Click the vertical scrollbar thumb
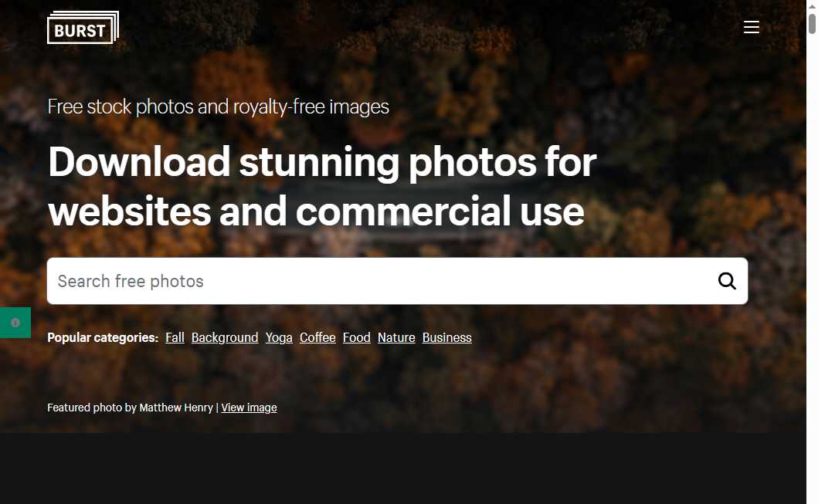 tap(812, 19)
